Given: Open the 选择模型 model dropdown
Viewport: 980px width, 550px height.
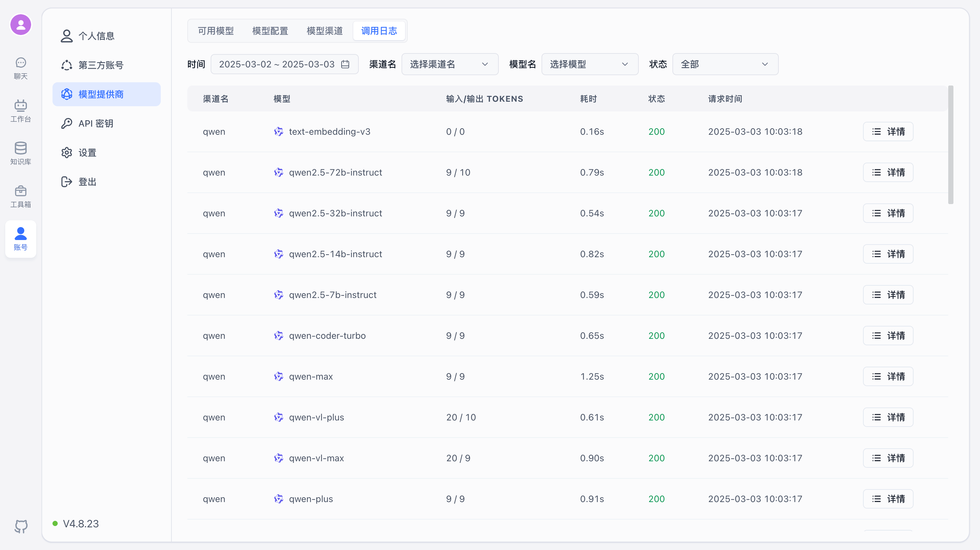Looking at the screenshot, I should coord(590,64).
